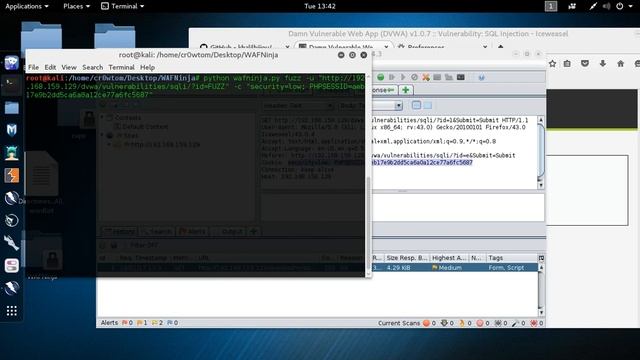Open the terminal's Help menu
Screen dimensions: 640x360
tap(147, 67)
